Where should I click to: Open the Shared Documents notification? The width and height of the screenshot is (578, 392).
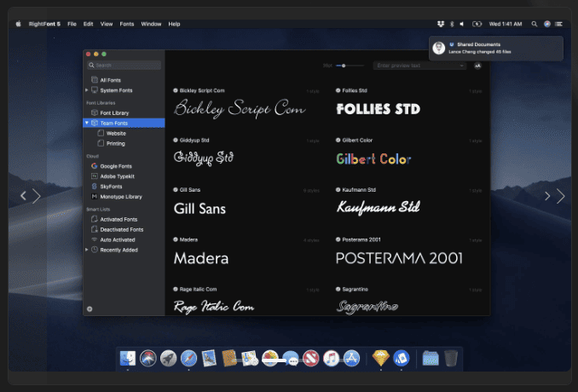(x=496, y=49)
